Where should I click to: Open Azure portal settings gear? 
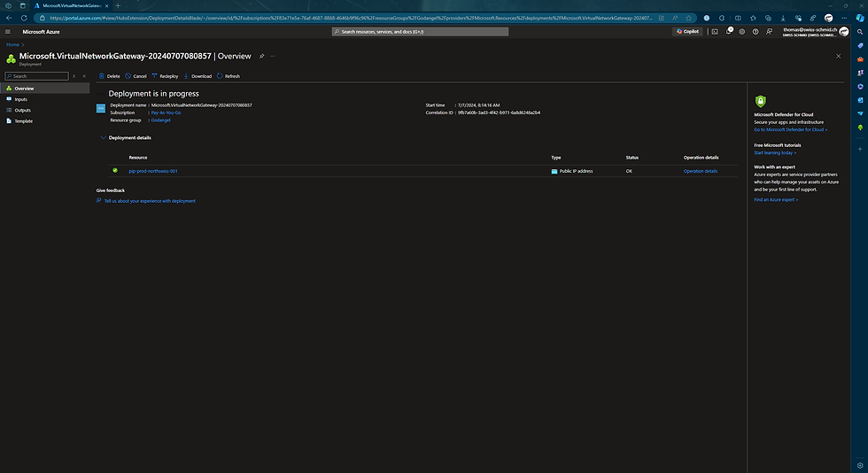pyautogui.click(x=742, y=32)
